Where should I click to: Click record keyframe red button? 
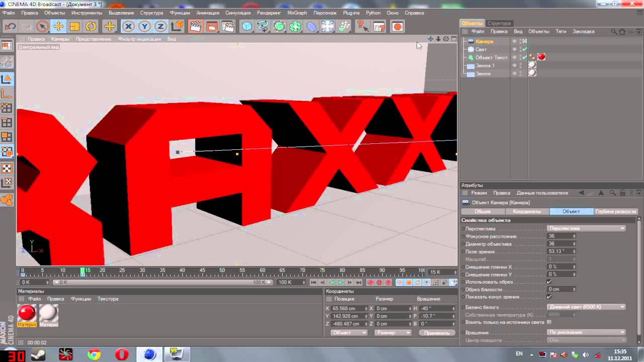coord(370,283)
